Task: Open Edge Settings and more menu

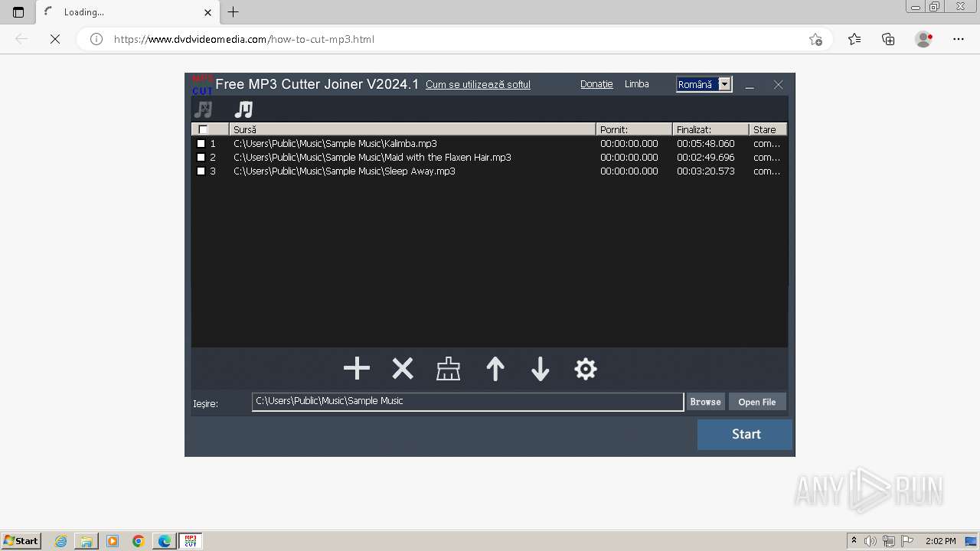Action: [x=959, y=39]
